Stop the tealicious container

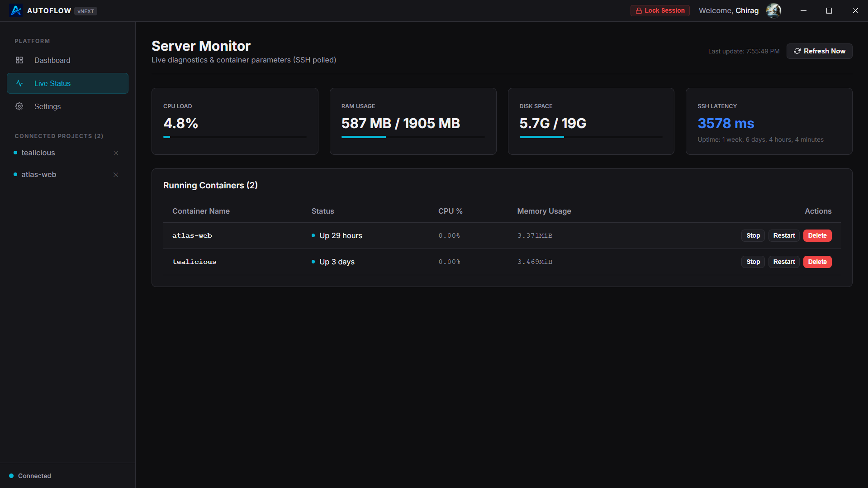tap(753, 262)
